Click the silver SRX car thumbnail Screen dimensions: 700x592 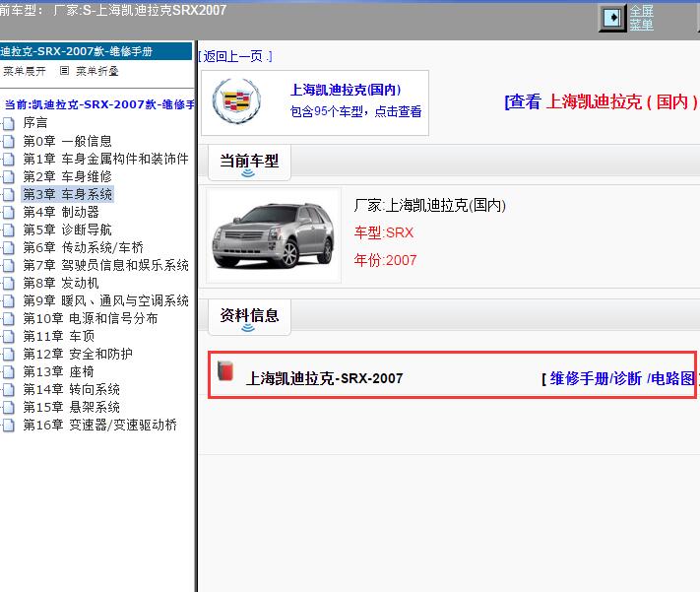tap(274, 235)
